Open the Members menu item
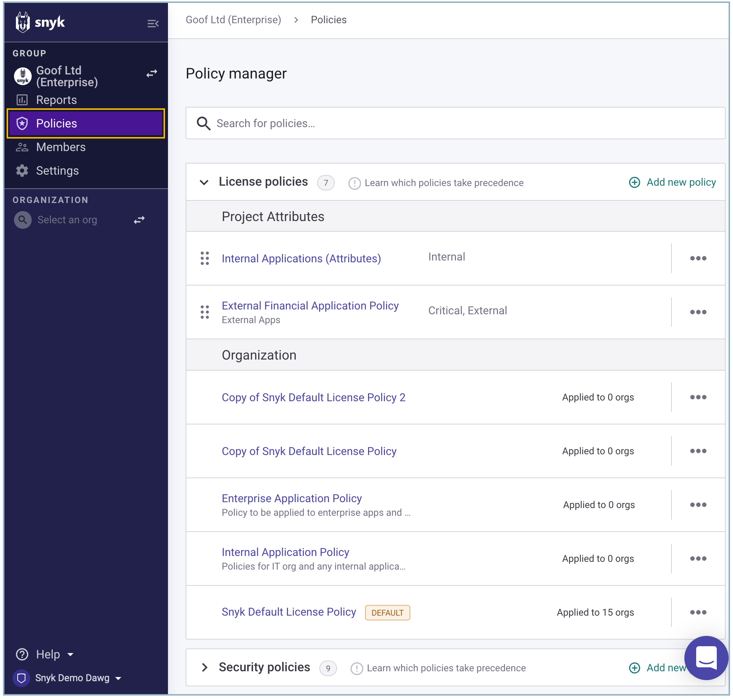The image size is (733, 700). click(86, 147)
